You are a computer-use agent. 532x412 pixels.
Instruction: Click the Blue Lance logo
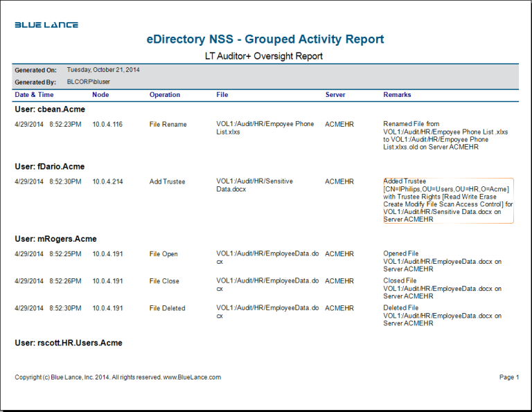tap(46, 25)
